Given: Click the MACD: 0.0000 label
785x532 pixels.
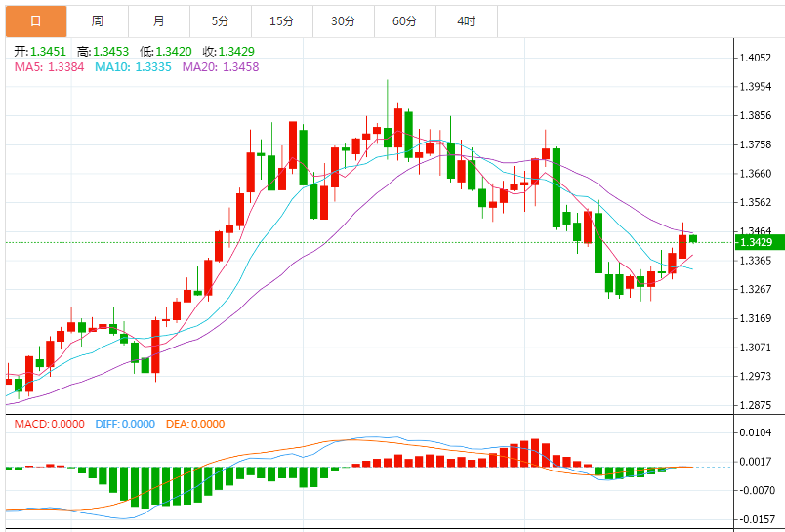Looking at the screenshot, I should pyautogui.click(x=49, y=424).
